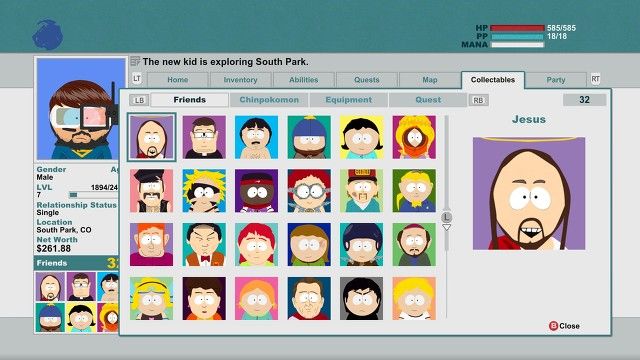Select the headband kid on purple background

[256, 191]
